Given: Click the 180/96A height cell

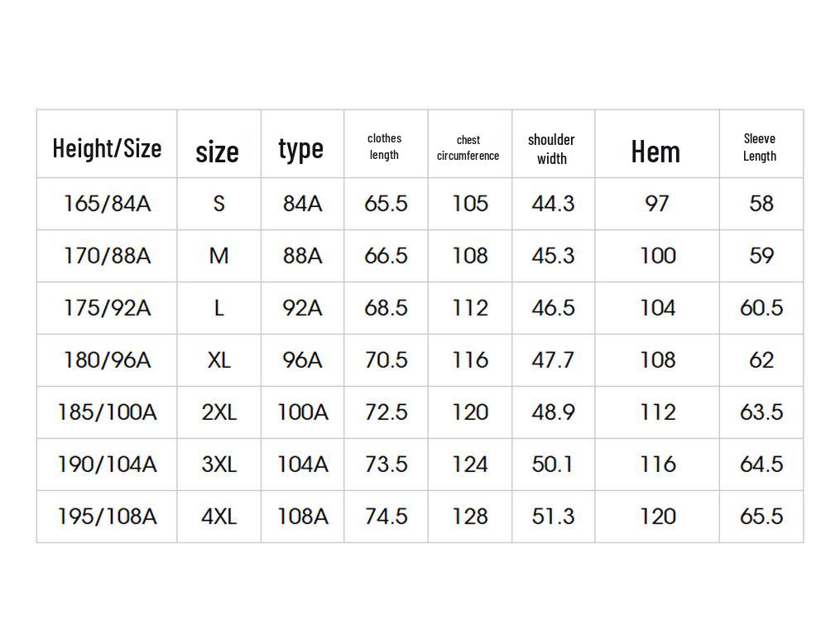Looking at the screenshot, I should click(x=107, y=360).
